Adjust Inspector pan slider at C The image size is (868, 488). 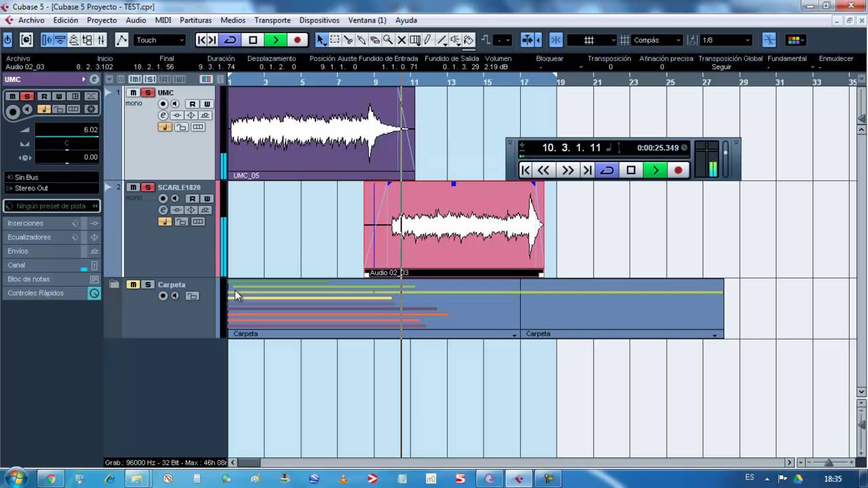pos(66,143)
